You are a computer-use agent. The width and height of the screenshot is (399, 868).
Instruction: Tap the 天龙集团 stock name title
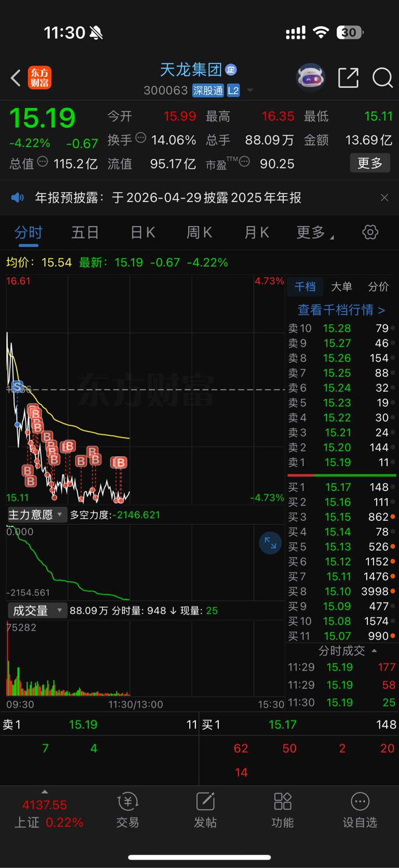[x=191, y=69]
